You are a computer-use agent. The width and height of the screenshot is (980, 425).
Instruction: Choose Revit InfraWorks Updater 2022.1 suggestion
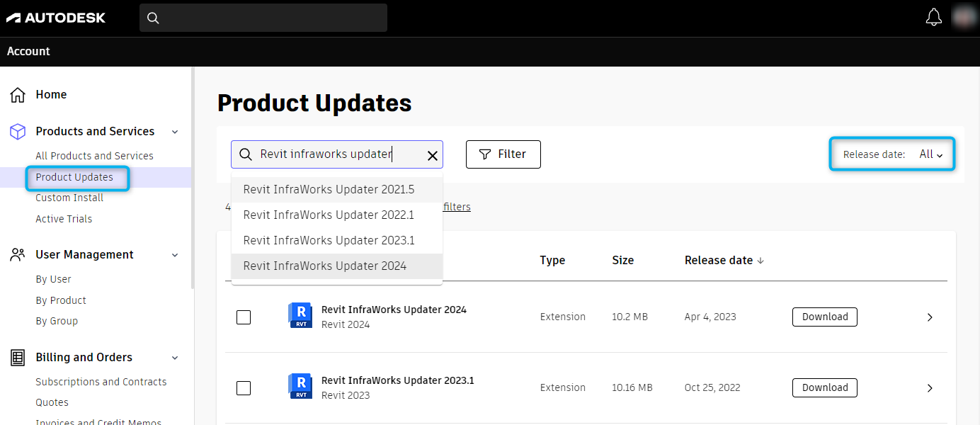pos(329,215)
